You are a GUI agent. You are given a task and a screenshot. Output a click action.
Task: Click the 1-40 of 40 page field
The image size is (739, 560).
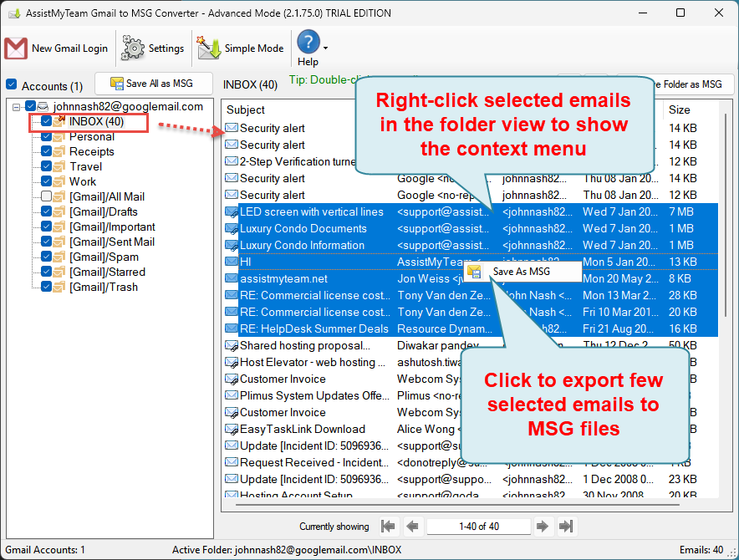point(478,526)
